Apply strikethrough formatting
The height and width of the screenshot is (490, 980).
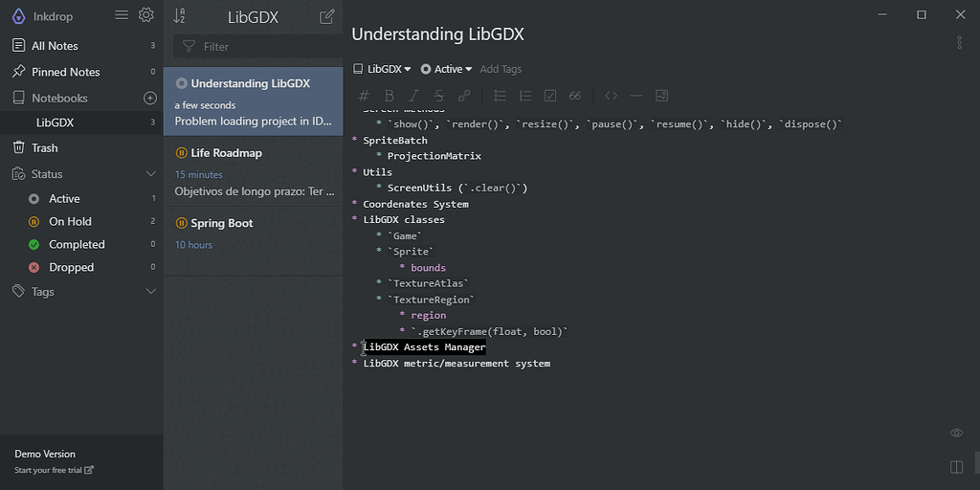pos(438,96)
